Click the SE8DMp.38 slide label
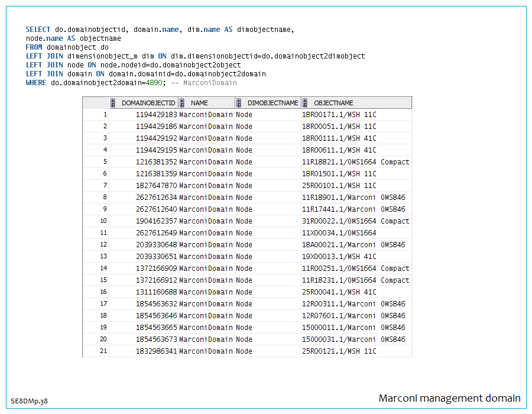 point(29,401)
